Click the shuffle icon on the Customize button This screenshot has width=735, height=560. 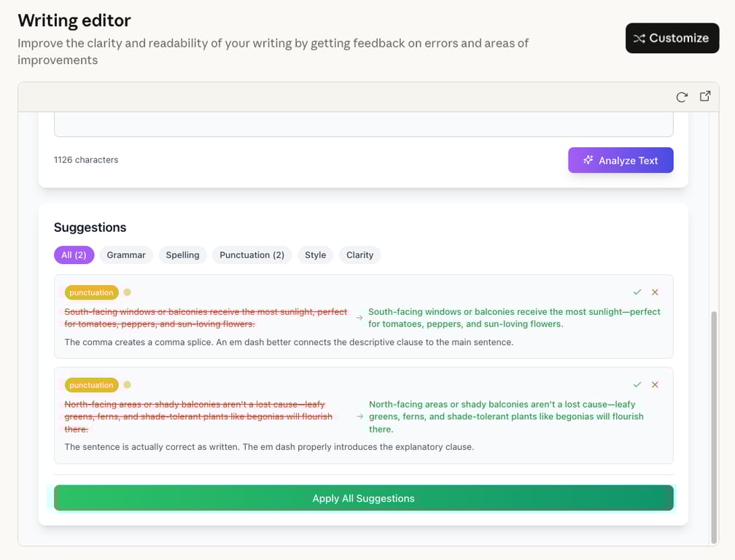pos(640,38)
